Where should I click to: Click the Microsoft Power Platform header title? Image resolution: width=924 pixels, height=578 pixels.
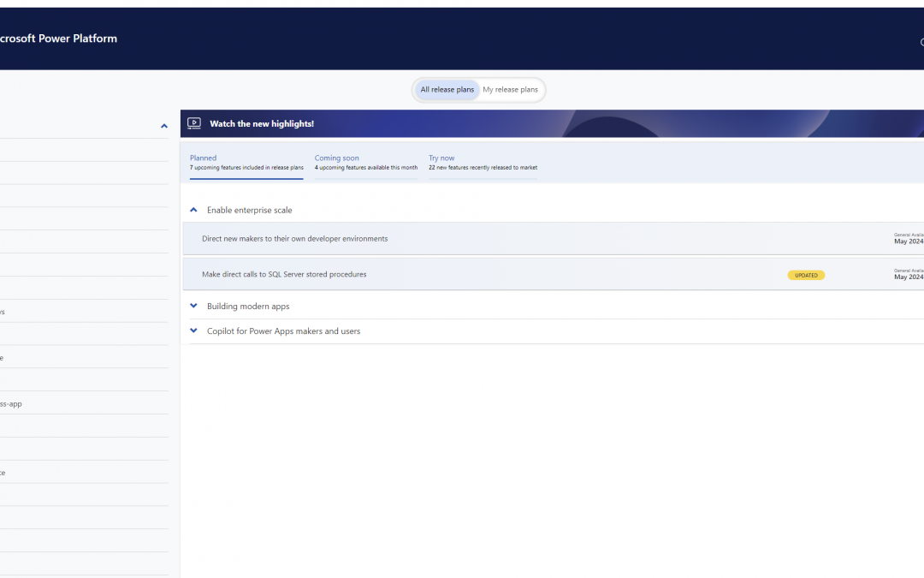click(58, 38)
